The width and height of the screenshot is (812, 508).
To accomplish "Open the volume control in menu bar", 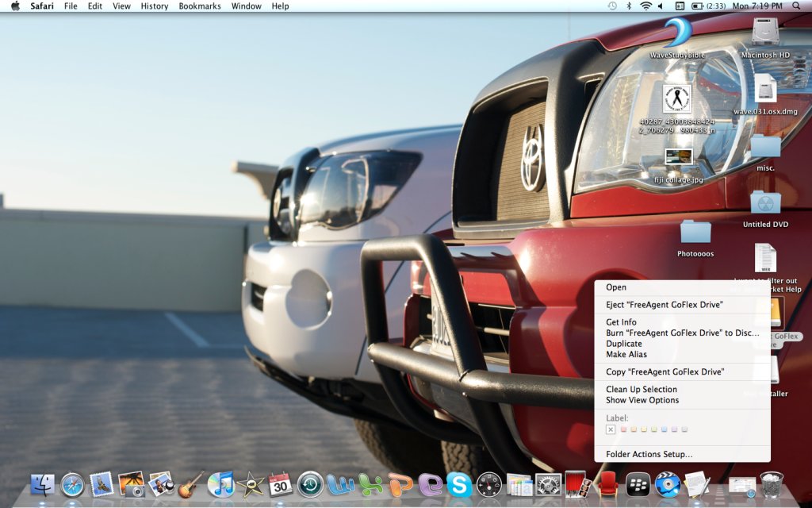I will click(661, 6).
